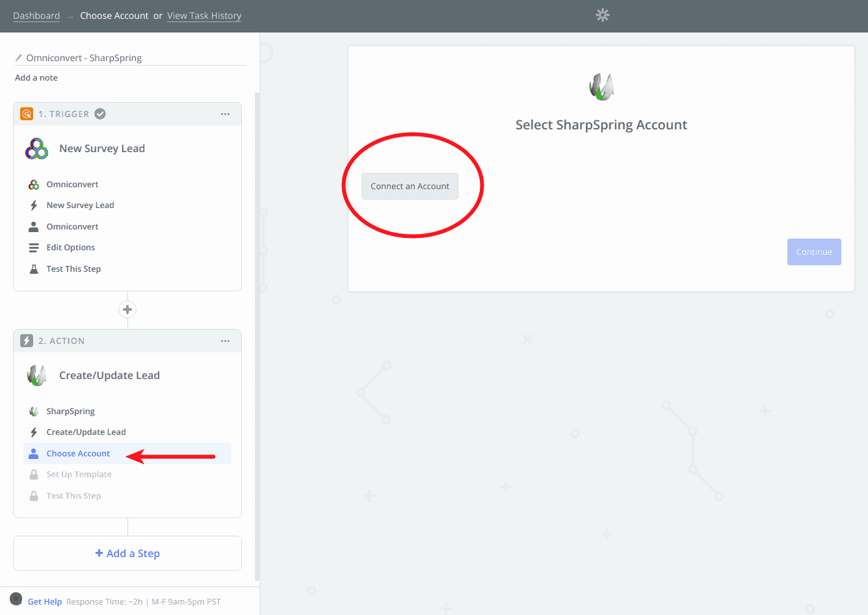Click the Get Help avatar icon at bottom
This screenshot has height=615, width=868.
tap(15, 601)
